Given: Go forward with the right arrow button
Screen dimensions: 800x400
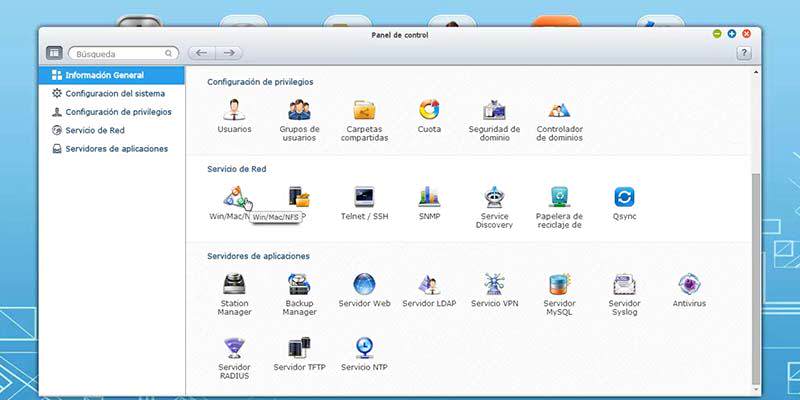Looking at the screenshot, I should point(229,53).
